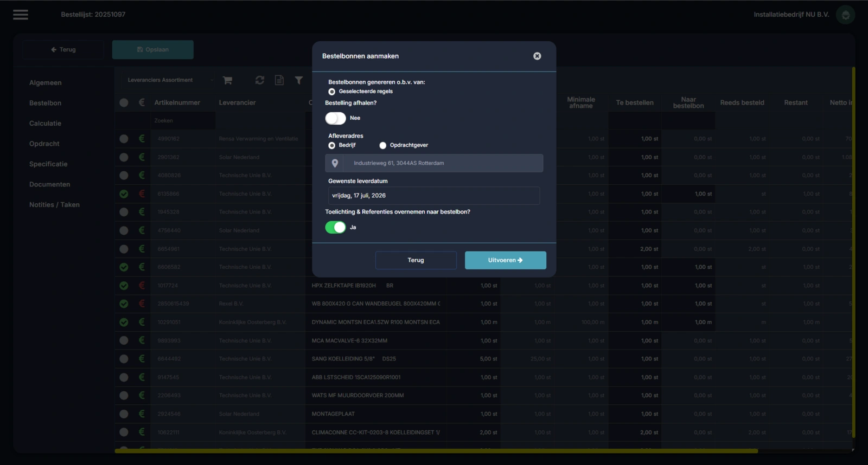Click the Terug button in page header
Screen dimensions: 868x465
[63, 49]
